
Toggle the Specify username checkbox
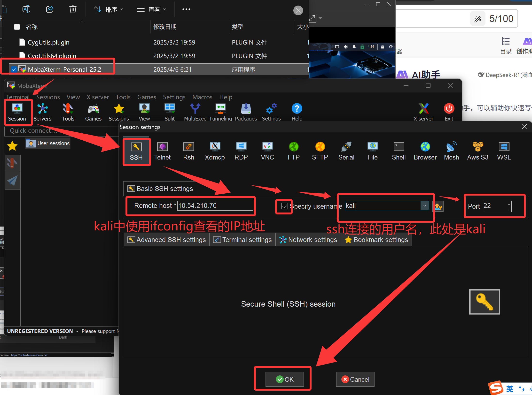[284, 206]
